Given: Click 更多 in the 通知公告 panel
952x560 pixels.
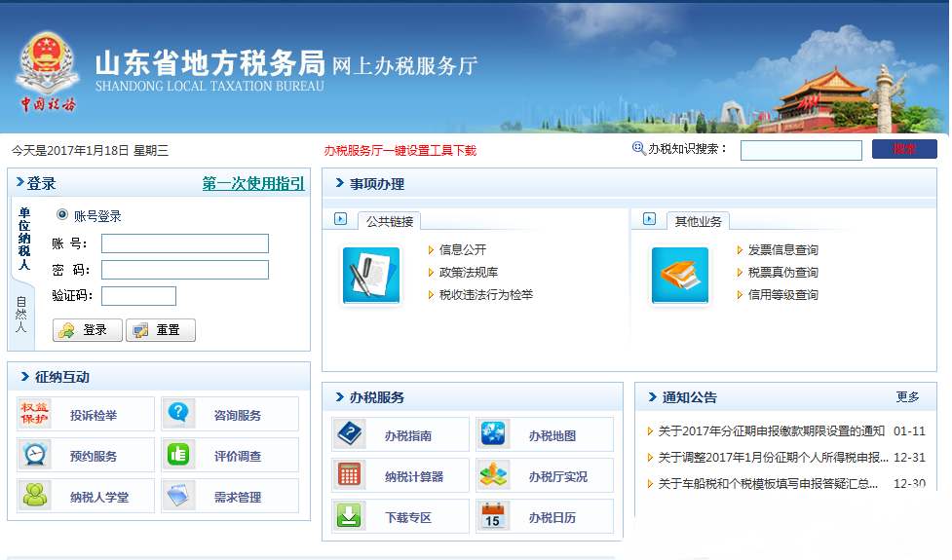Looking at the screenshot, I should click(x=907, y=397).
